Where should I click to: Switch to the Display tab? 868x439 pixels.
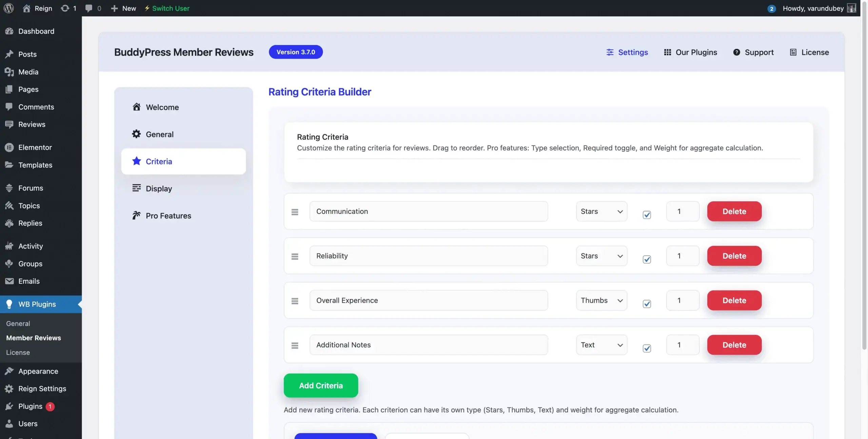point(183,188)
